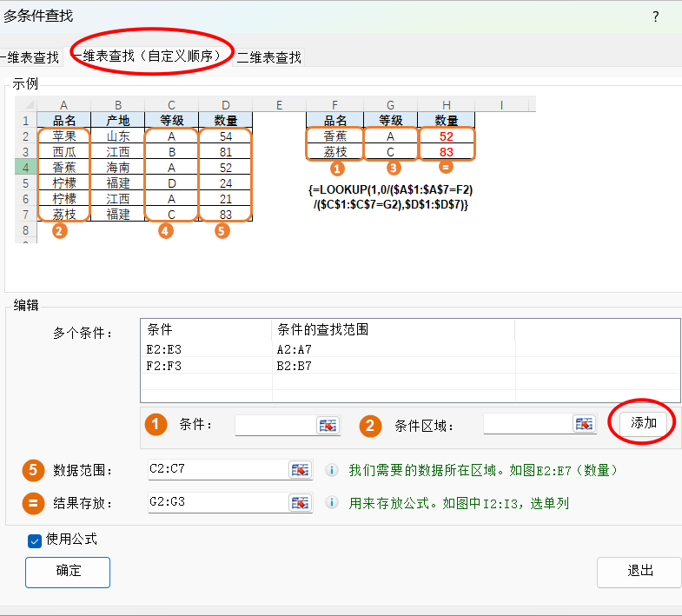This screenshot has width=682, height=616.
Task: Switch to the 一维表查找 tab
Action: [30, 57]
